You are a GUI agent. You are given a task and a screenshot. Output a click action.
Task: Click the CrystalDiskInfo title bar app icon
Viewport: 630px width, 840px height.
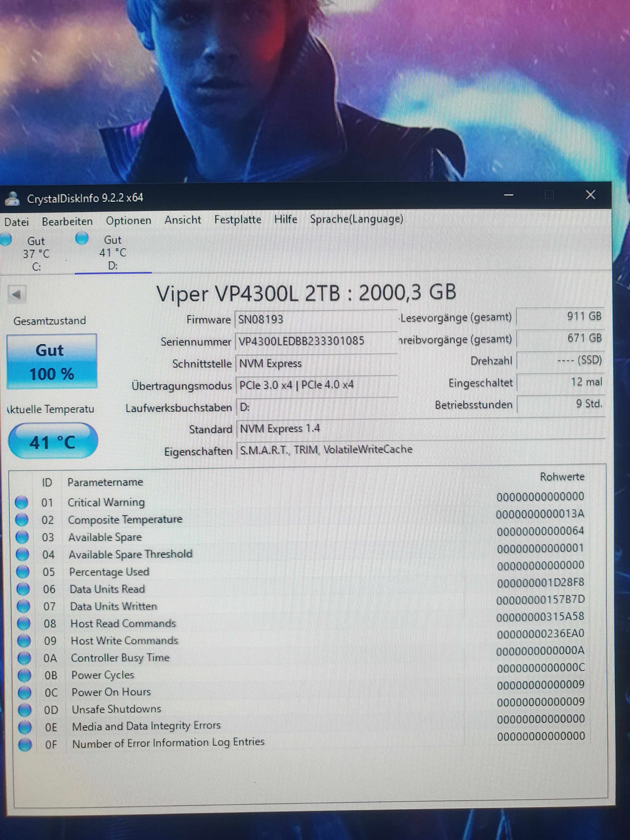(x=12, y=199)
